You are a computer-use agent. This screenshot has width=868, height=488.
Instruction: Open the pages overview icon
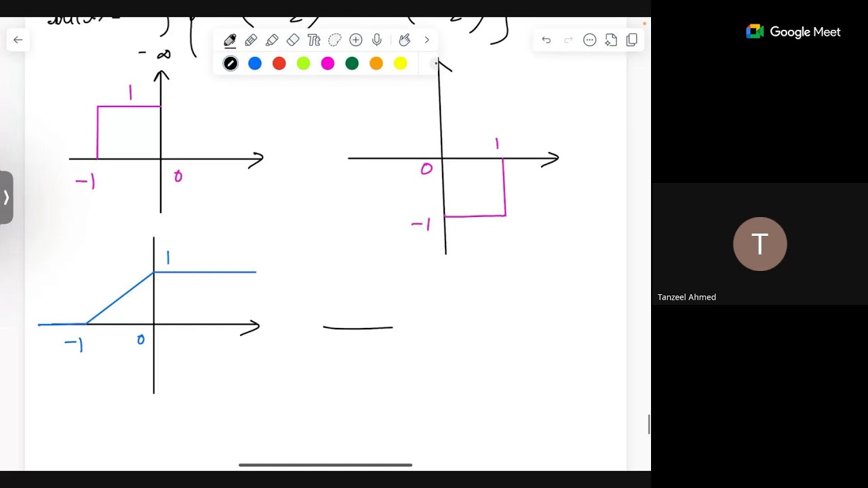[x=632, y=40]
